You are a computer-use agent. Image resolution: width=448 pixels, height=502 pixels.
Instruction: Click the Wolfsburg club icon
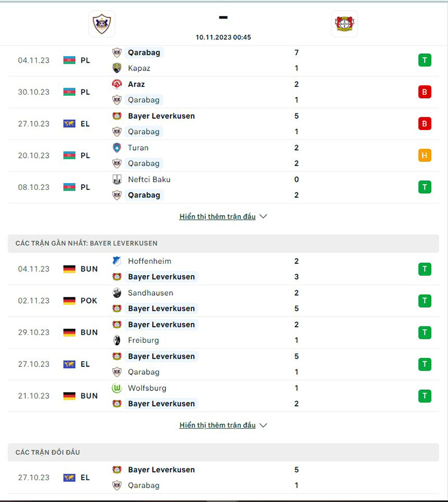pyautogui.click(x=118, y=388)
